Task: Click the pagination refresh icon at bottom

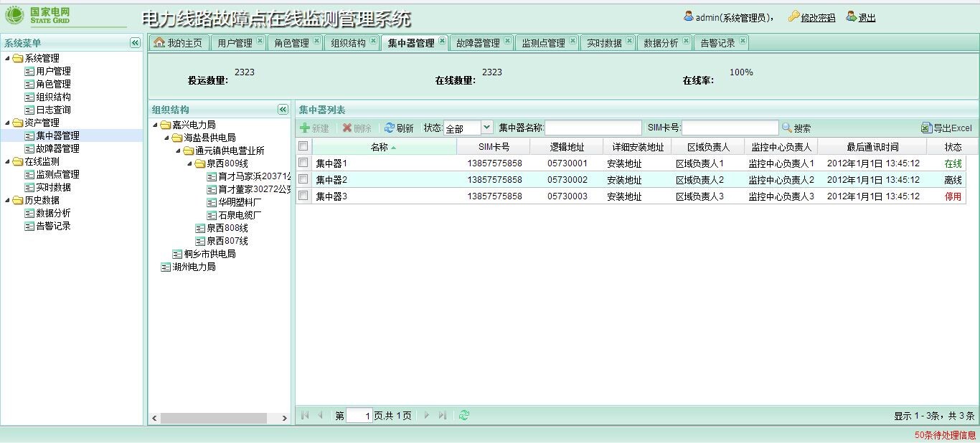Action: point(464,415)
